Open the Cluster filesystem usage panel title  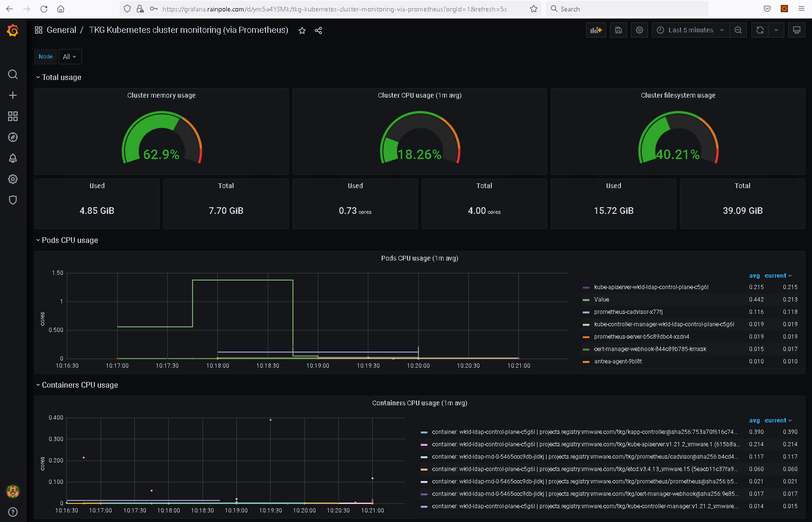678,95
